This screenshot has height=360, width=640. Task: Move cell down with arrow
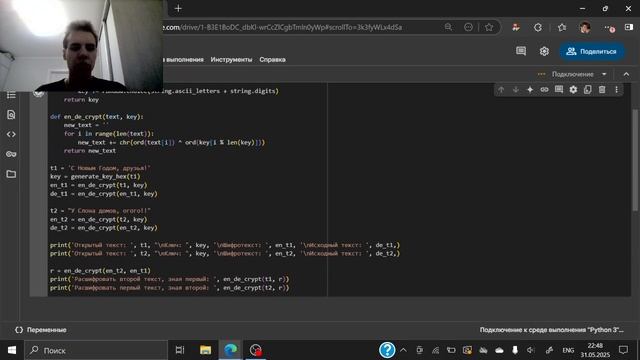[x=516, y=90]
